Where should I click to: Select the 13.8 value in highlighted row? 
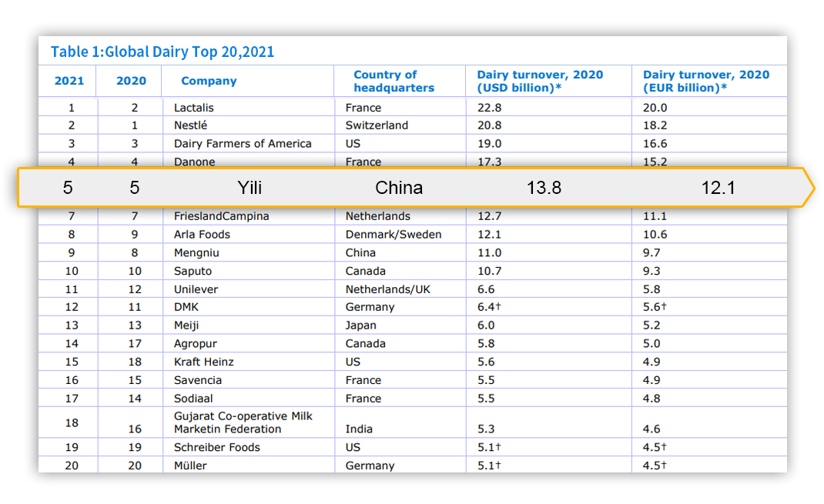tap(544, 188)
